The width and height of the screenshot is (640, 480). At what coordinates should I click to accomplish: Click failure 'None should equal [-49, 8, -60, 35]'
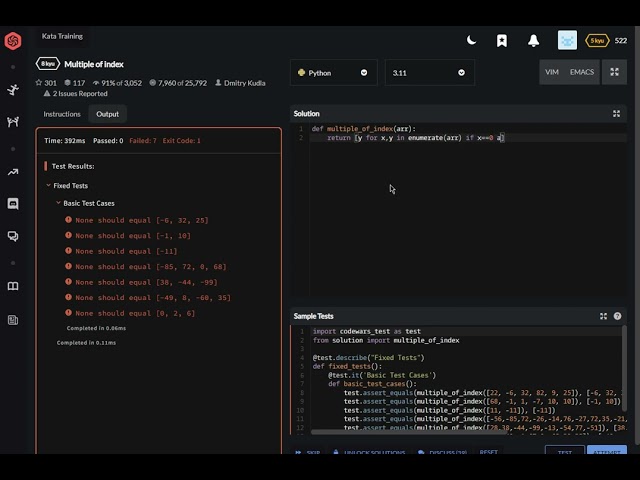(153, 298)
